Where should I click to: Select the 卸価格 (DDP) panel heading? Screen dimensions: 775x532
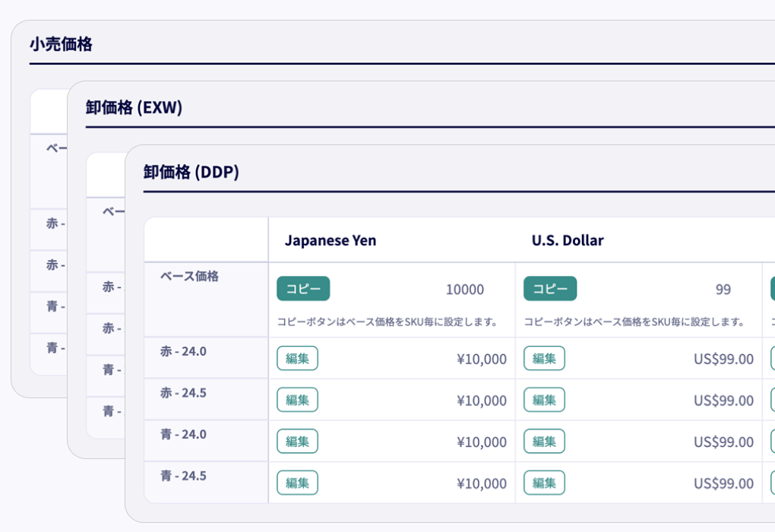click(x=191, y=172)
